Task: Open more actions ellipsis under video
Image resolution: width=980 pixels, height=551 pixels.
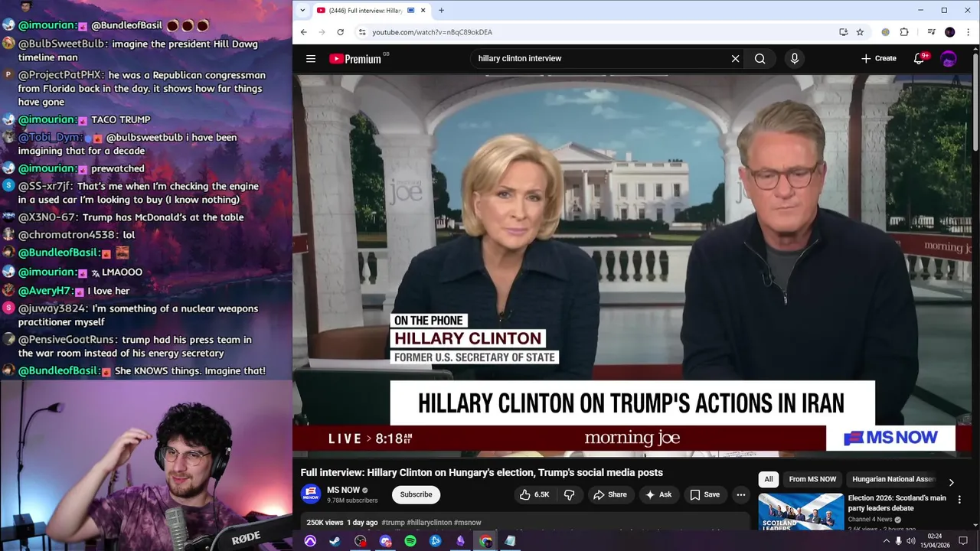Action: click(x=740, y=494)
